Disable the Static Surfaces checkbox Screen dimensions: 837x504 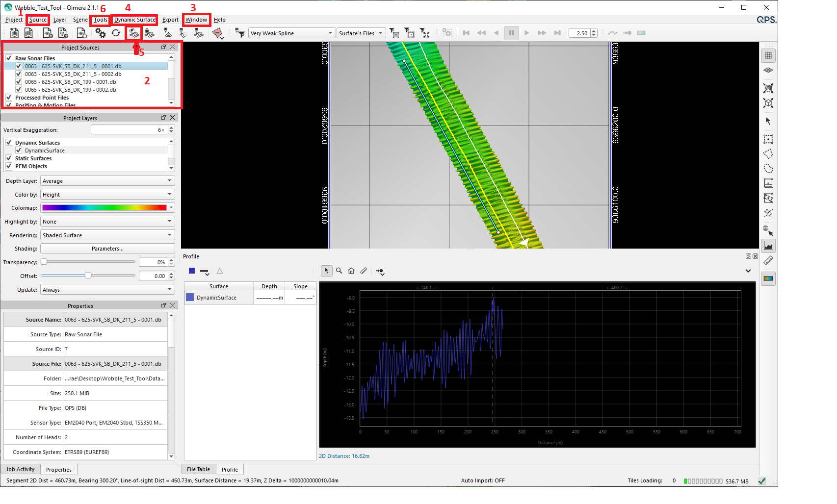point(9,158)
